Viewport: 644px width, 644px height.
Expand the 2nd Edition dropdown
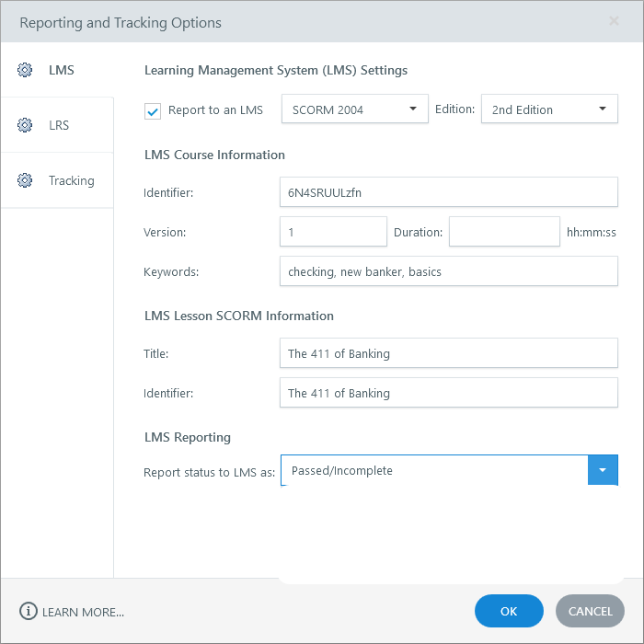(548, 109)
